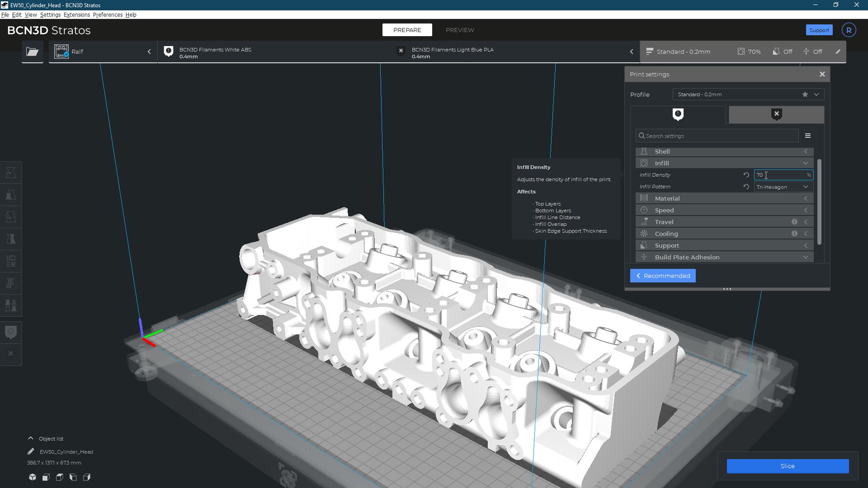The width and height of the screenshot is (868, 488).
Task: Click support Off indicator in top bar
Action: point(783,52)
